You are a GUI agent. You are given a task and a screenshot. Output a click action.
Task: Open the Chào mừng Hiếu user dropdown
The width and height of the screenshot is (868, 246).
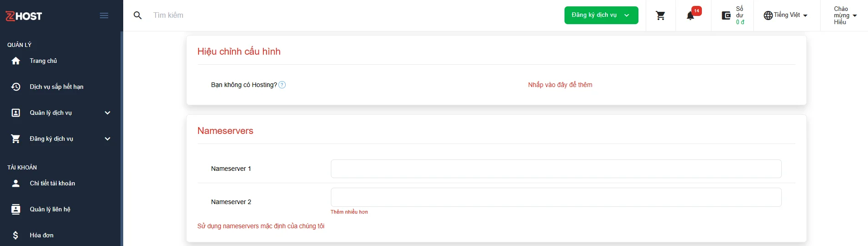[845, 15]
